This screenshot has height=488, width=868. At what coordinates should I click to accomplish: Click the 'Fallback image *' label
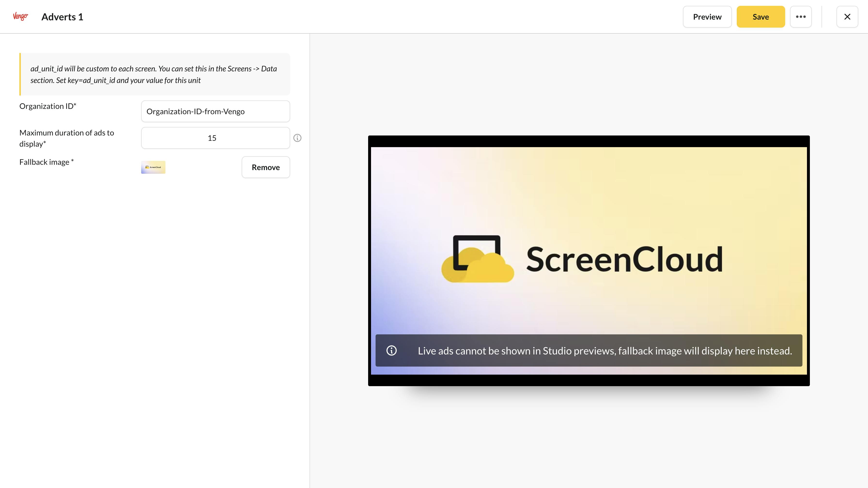pos(46,162)
